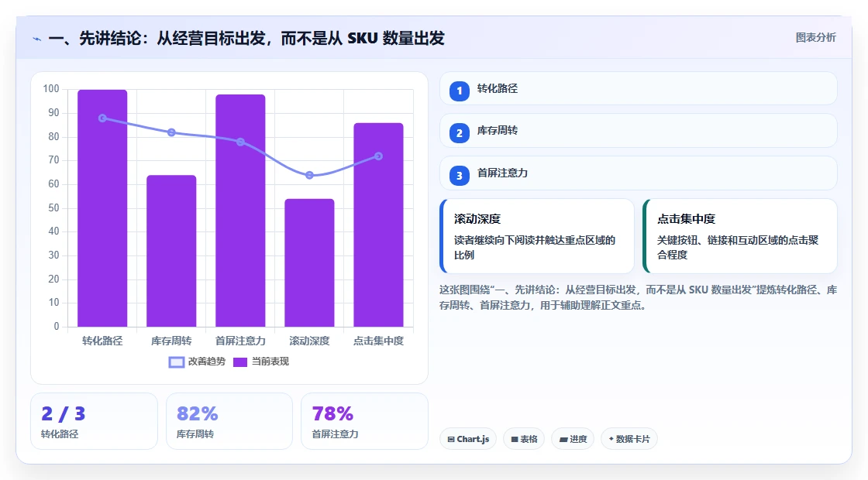This screenshot has width=868, height=480.
Task: Click the trend line point on 首屏注意力 bar
Action: pyautogui.click(x=240, y=142)
